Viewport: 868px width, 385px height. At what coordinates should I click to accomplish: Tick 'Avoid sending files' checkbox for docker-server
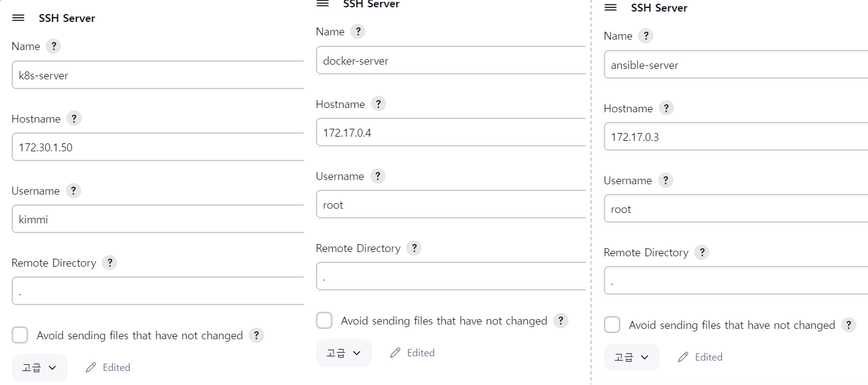coord(325,320)
